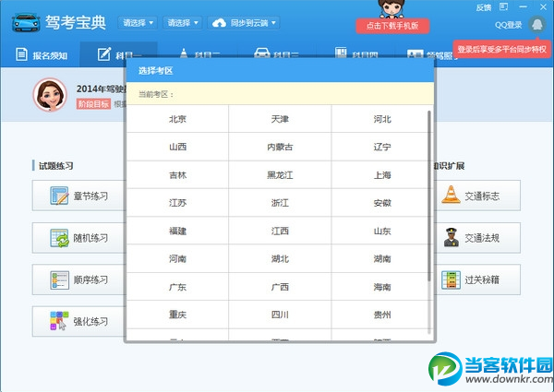Open 强化练习 practice button
This screenshot has width=554, height=392.
[78, 321]
